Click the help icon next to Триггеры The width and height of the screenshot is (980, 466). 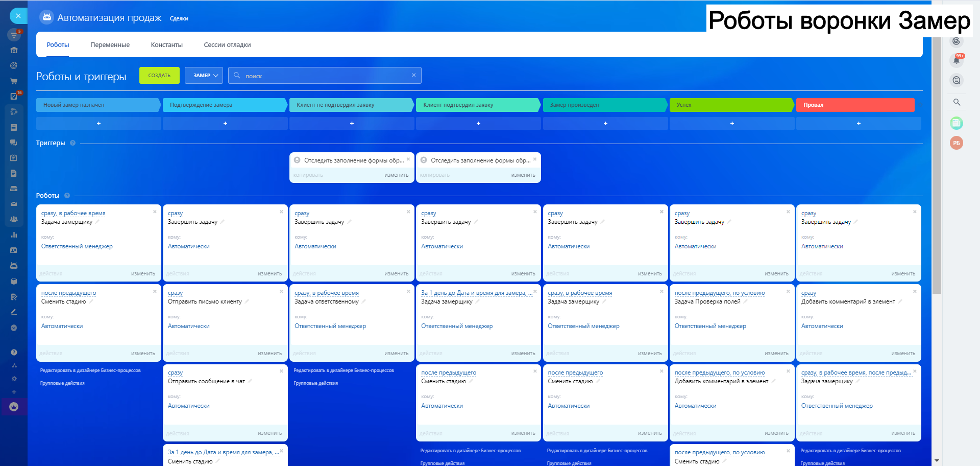pos(72,143)
